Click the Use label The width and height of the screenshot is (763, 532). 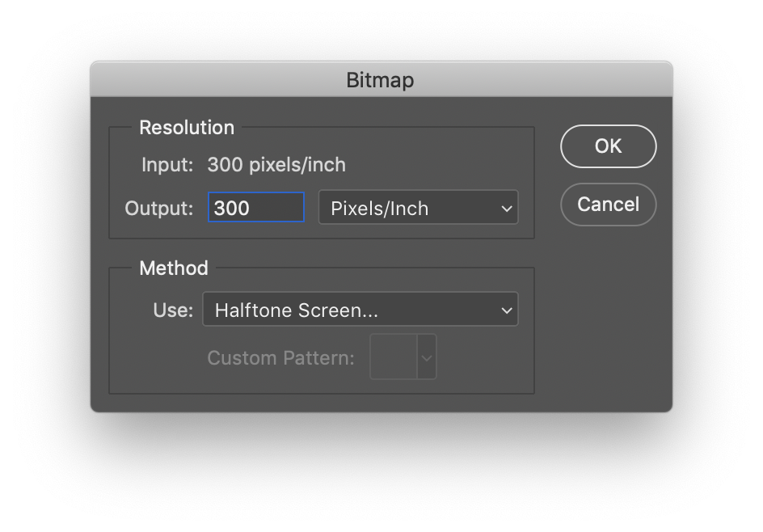click(x=173, y=310)
